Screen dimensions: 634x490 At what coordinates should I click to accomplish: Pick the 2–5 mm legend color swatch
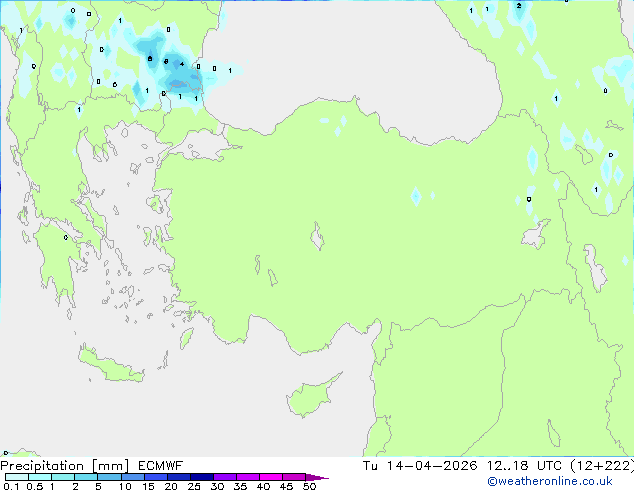pos(86,477)
